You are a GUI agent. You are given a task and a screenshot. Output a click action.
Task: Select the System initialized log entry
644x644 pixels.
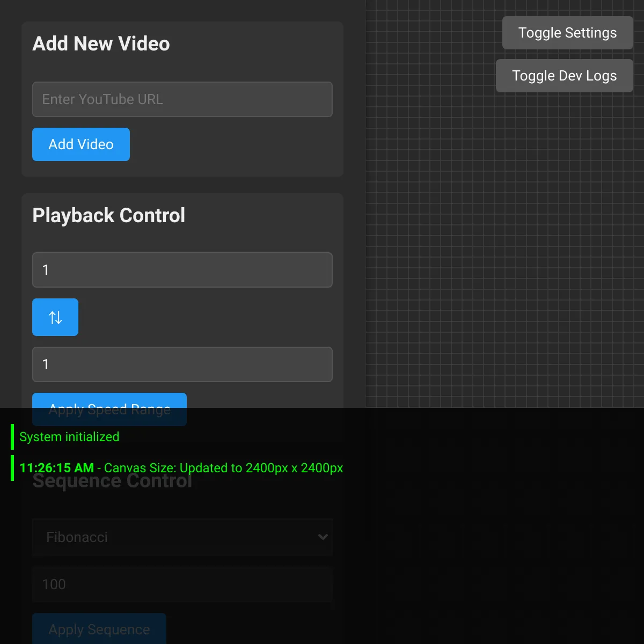(69, 437)
